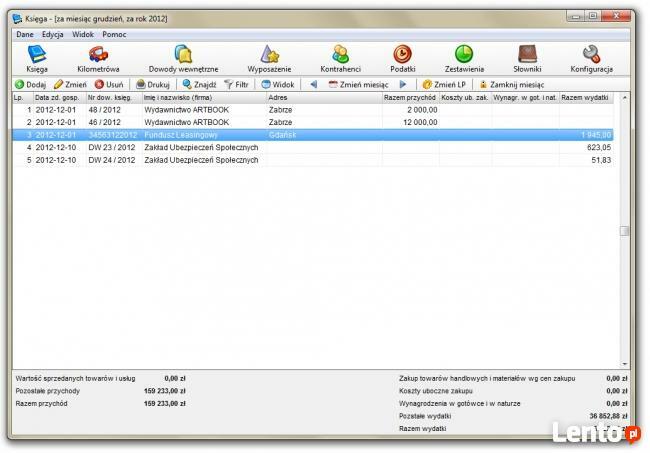Go to previous month with left arrow
This screenshot has height=453, width=650.
pos(313,85)
